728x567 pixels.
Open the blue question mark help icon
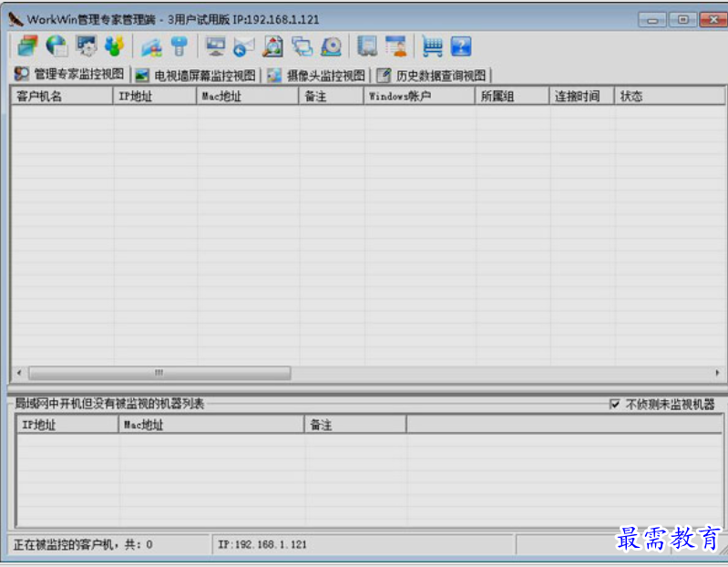[x=461, y=46]
